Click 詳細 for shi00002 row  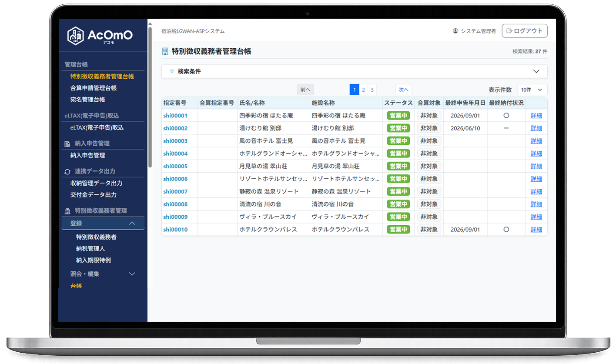(536, 128)
